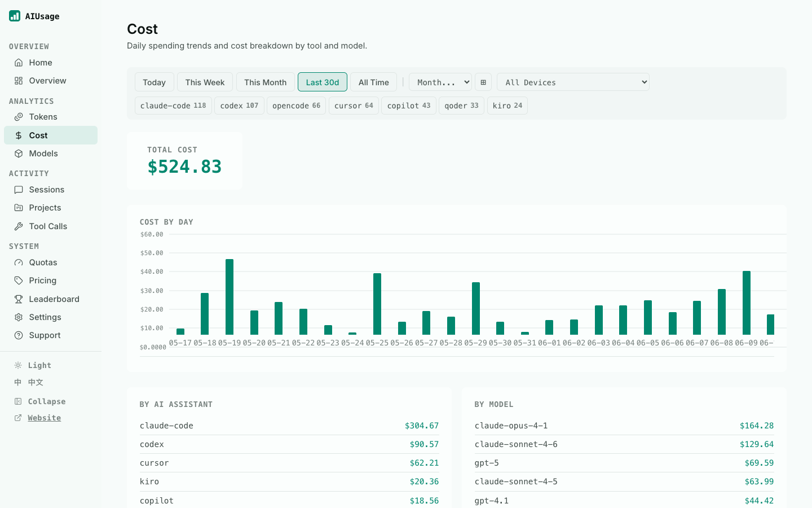The width and height of the screenshot is (812, 508).
Task: Click the Models cube icon
Action: tap(19, 154)
